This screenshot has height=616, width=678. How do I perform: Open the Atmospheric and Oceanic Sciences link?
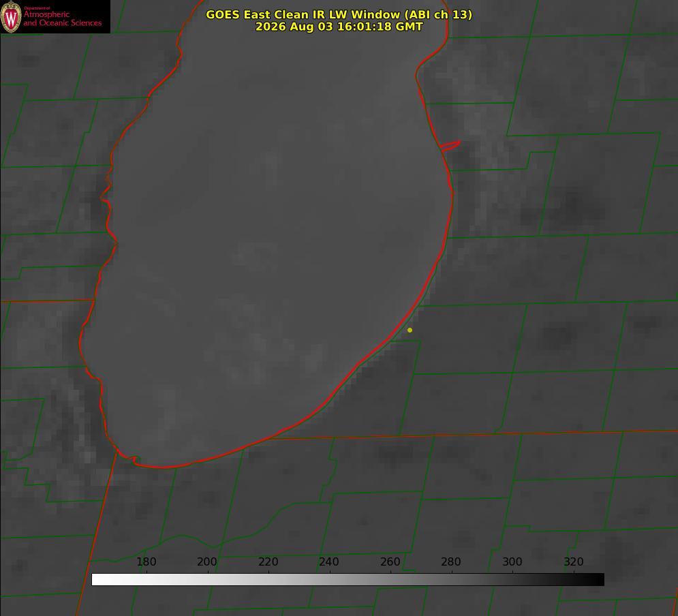(x=62, y=18)
